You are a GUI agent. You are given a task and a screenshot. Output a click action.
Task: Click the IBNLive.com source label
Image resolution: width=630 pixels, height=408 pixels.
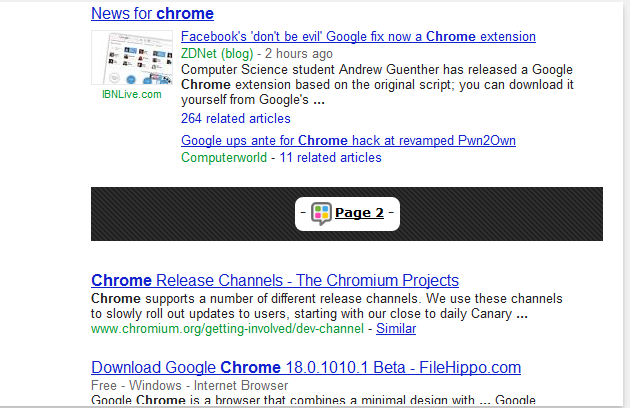click(131, 94)
